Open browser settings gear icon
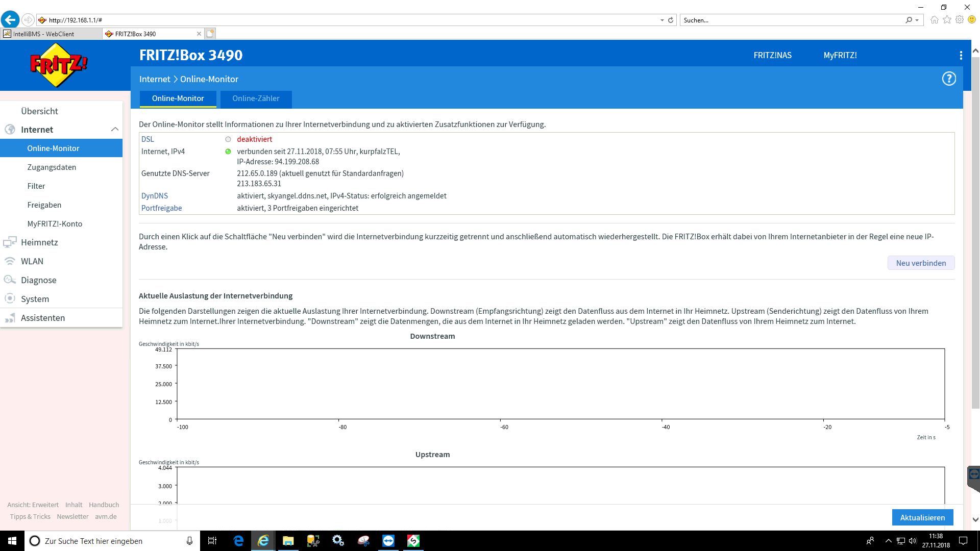980x551 pixels. point(959,20)
